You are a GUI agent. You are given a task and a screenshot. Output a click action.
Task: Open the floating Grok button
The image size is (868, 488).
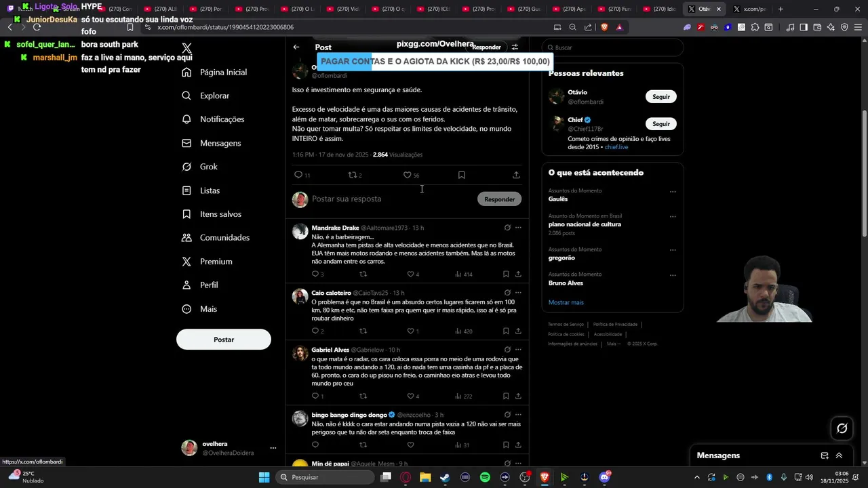pyautogui.click(x=842, y=428)
